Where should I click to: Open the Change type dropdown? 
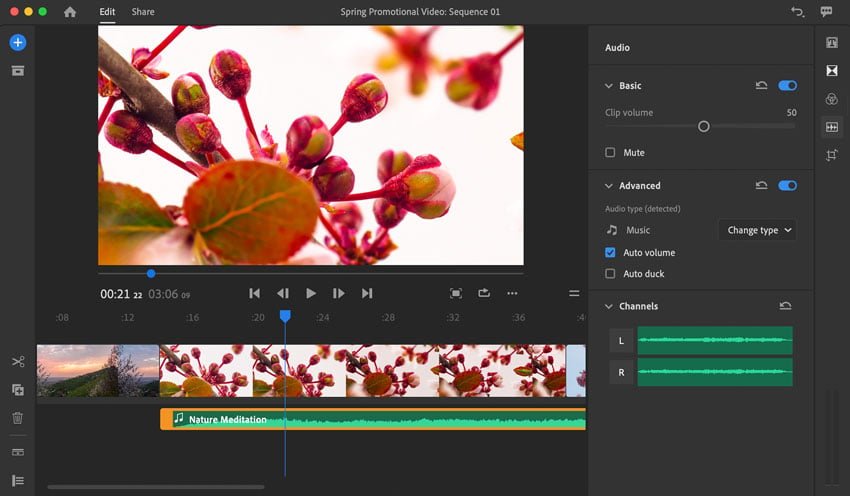758,230
